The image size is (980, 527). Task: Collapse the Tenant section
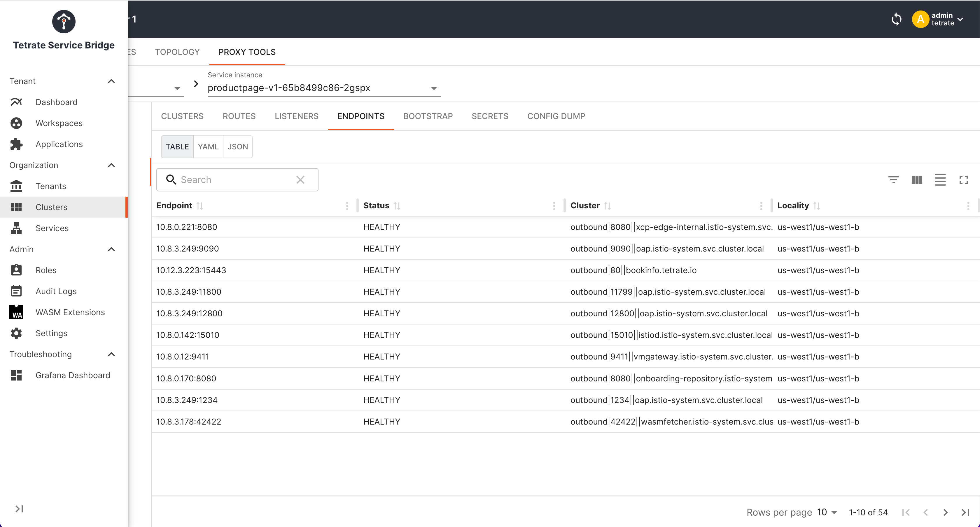[111, 81]
